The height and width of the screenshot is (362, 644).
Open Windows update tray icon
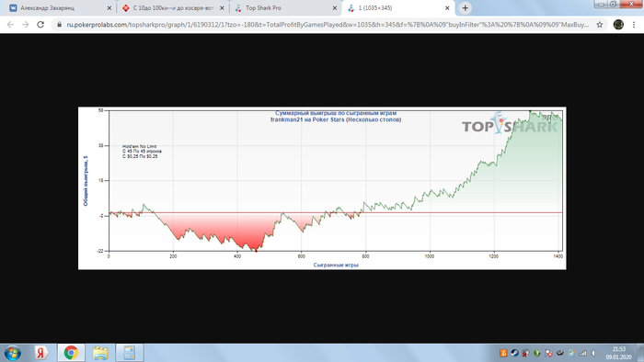571,353
